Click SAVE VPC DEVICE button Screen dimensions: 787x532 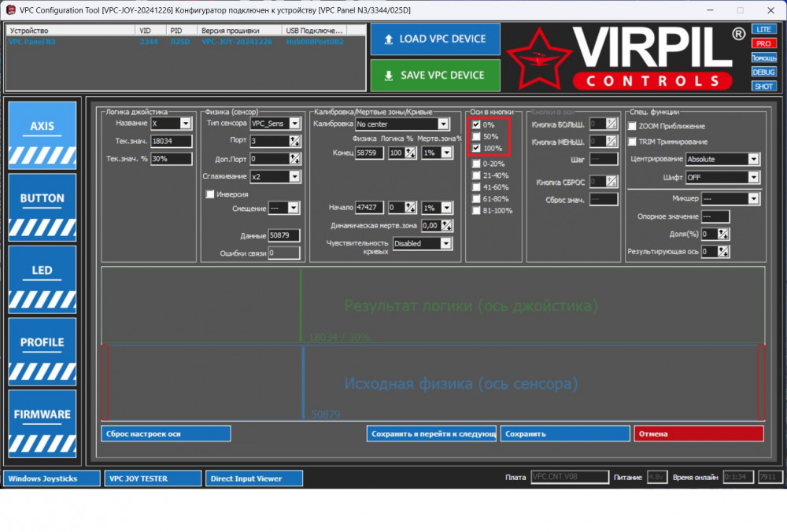435,76
